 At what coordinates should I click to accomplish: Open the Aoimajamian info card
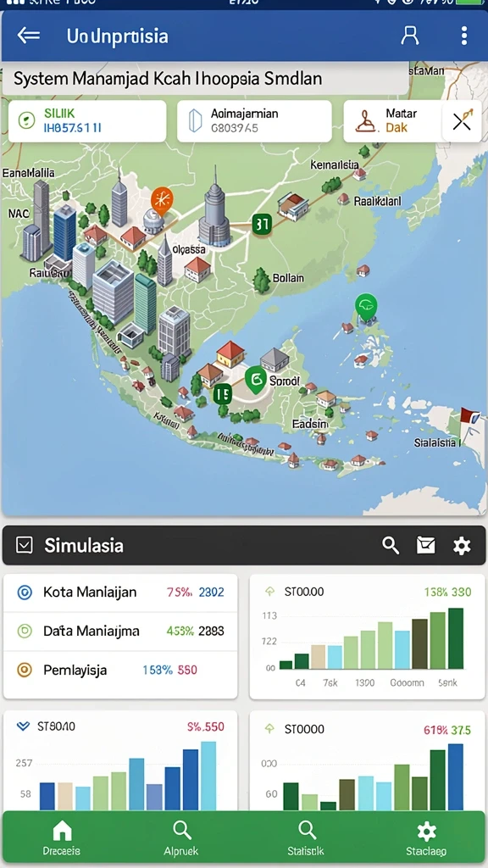[x=254, y=120]
